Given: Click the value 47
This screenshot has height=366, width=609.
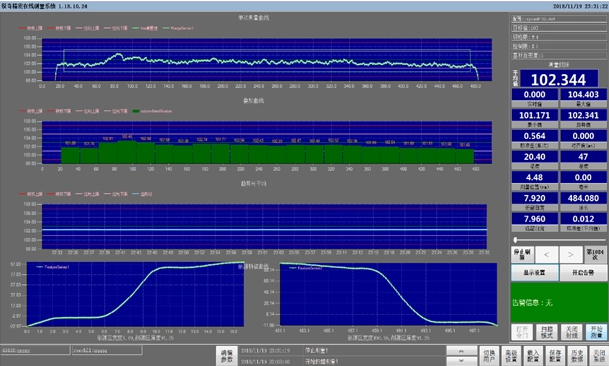Looking at the screenshot, I should (x=583, y=157).
